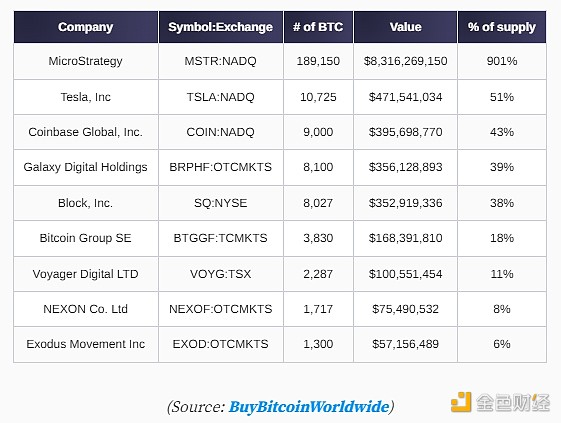Click the $8,316,269,150 value cell
The image size is (561, 423).
click(405, 61)
